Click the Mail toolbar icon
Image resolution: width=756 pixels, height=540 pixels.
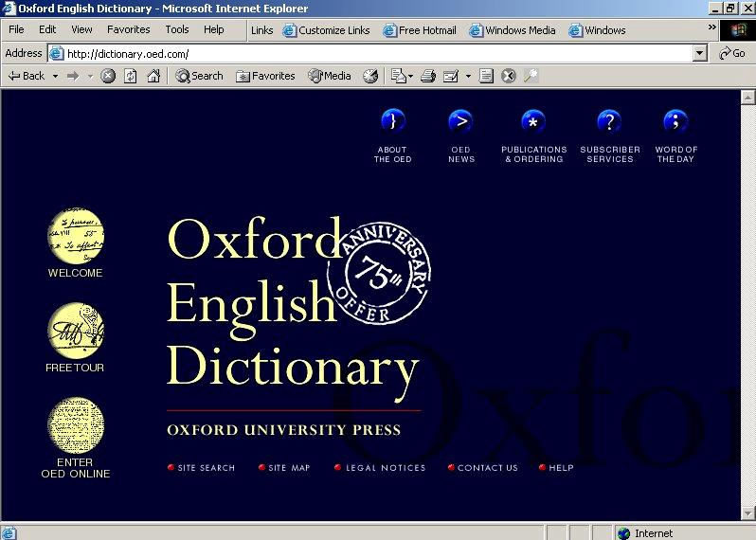pos(398,76)
